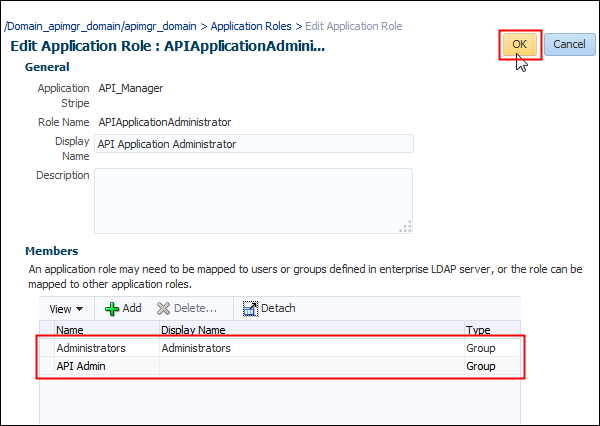
Task: Focus the Description text area
Action: pyautogui.click(x=254, y=201)
